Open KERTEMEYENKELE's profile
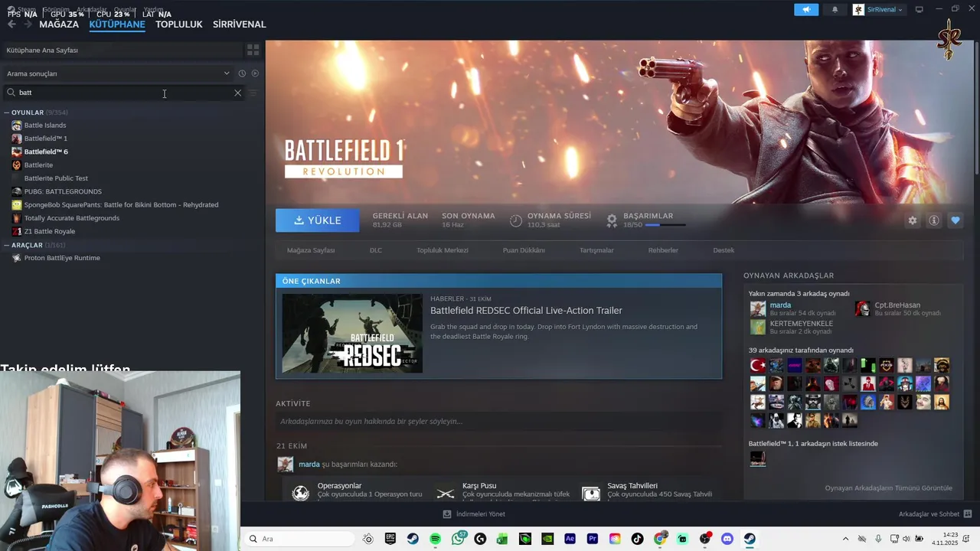The height and width of the screenshot is (551, 980). click(801, 324)
